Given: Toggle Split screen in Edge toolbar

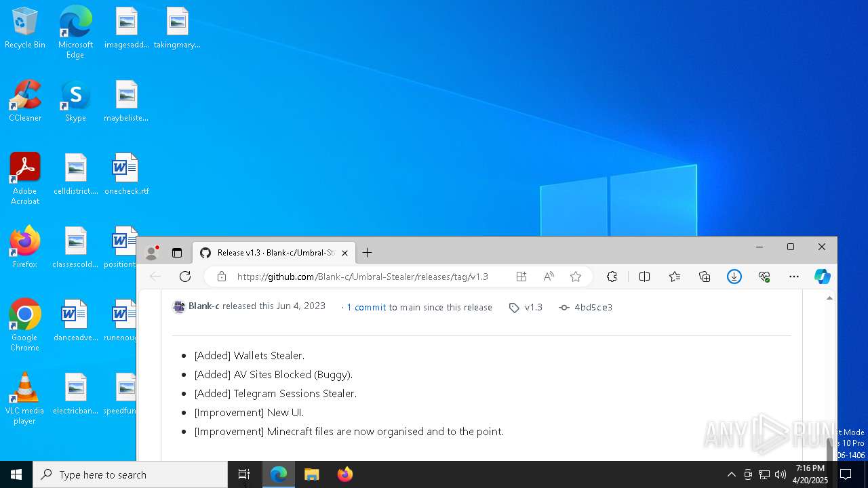Looking at the screenshot, I should pyautogui.click(x=644, y=277).
